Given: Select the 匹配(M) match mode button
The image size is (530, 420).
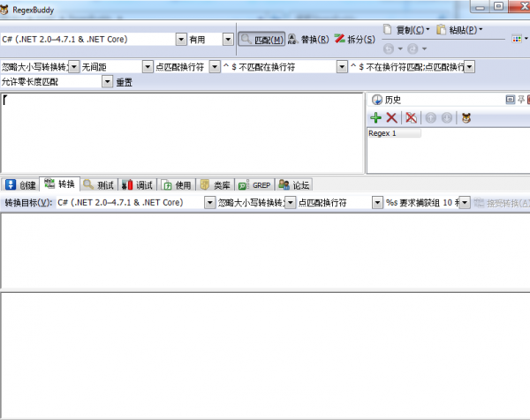Looking at the screenshot, I should 261,40.
